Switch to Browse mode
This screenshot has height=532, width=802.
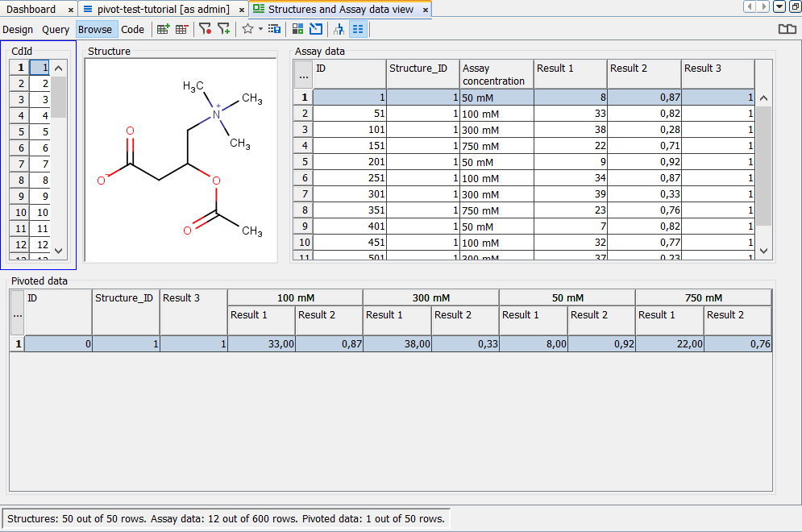coord(95,29)
